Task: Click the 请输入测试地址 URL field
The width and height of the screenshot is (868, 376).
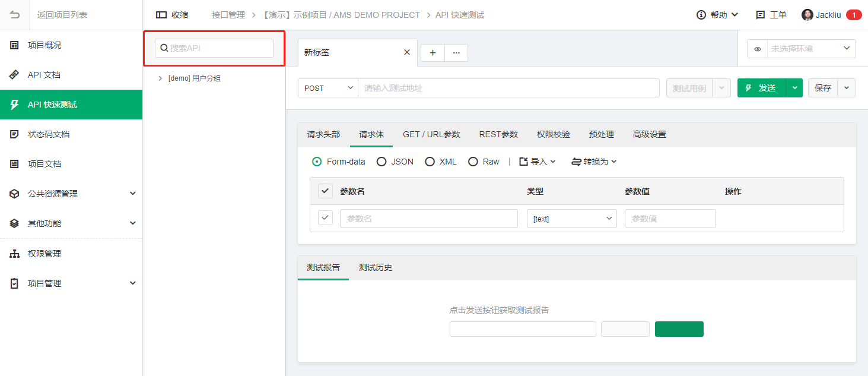Action: tap(508, 88)
